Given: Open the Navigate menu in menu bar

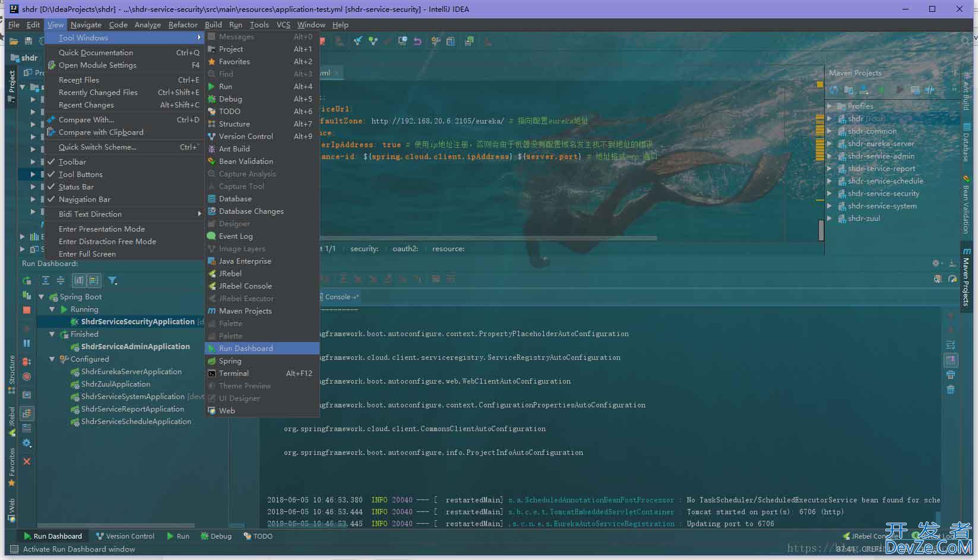Looking at the screenshot, I should [x=86, y=25].
